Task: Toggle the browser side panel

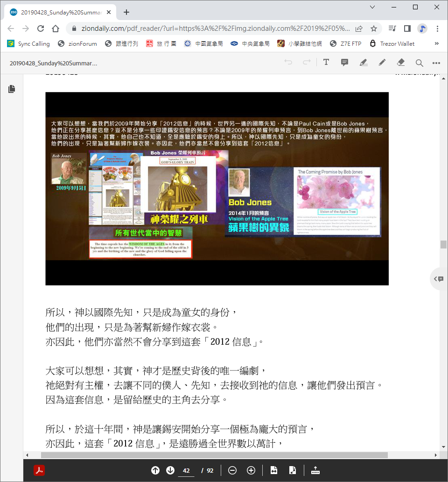Action: (x=407, y=28)
